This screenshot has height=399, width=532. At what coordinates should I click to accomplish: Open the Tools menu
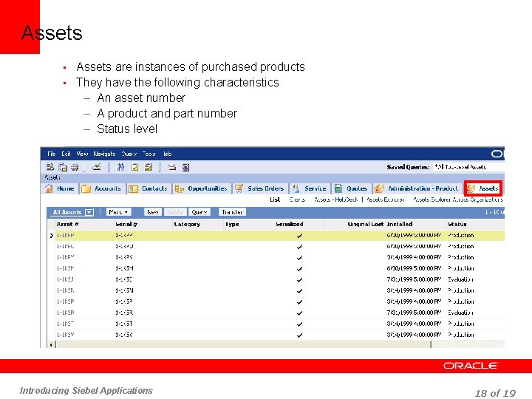point(149,154)
